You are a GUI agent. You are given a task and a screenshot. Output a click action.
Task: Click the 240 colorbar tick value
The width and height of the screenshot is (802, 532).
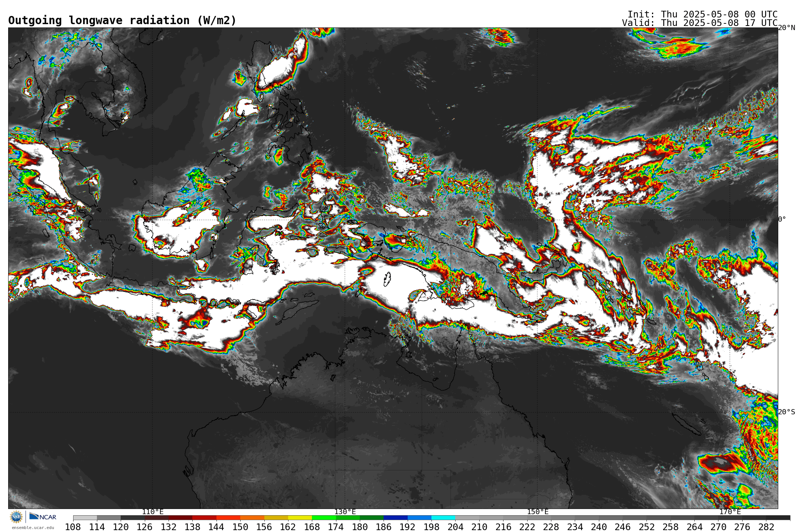(x=599, y=527)
